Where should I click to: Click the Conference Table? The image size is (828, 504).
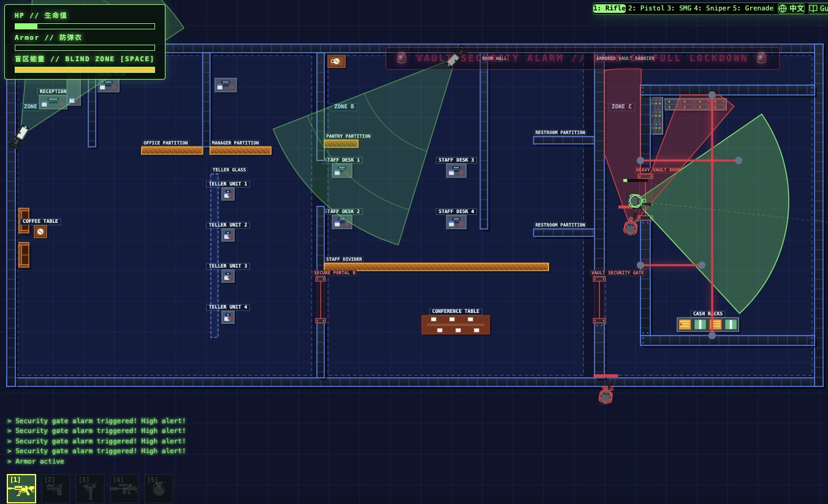[x=455, y=325]
